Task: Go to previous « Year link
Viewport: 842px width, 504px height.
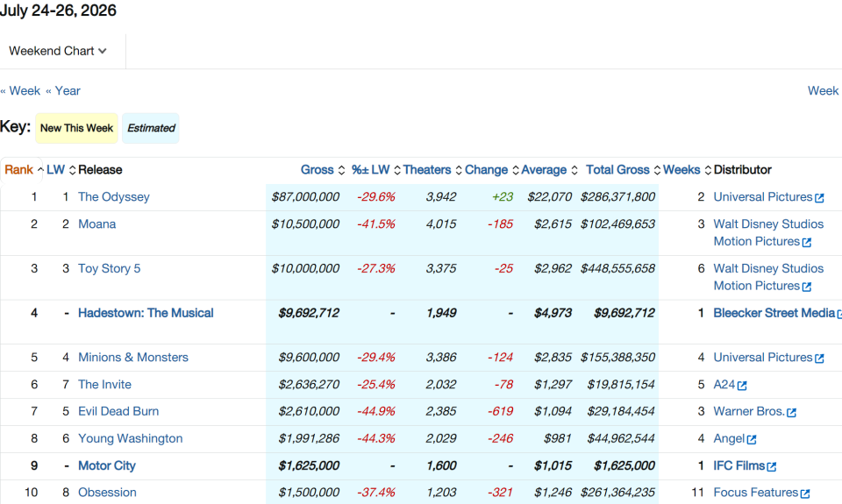Action: point(63,90)
